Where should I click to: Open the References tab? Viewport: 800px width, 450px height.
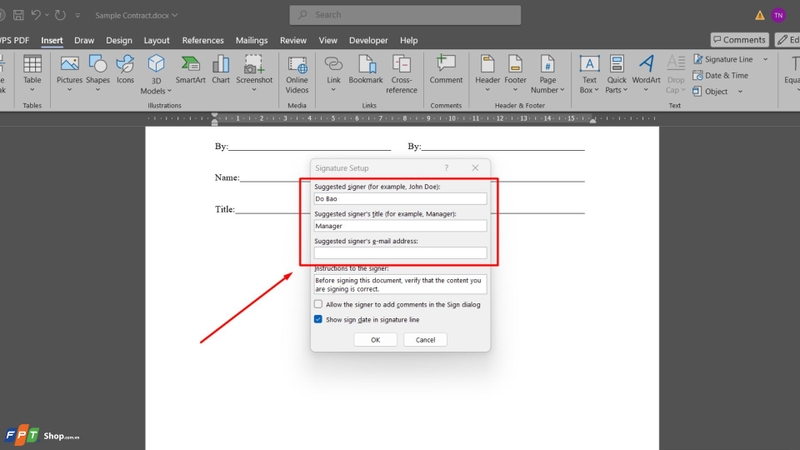point(203,40)
